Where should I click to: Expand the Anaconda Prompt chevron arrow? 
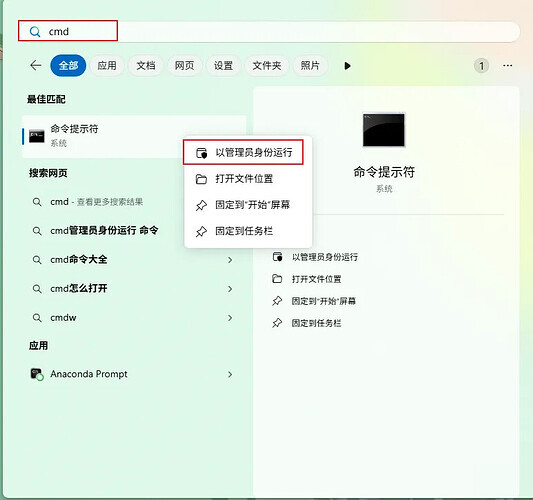pos(230,375)
